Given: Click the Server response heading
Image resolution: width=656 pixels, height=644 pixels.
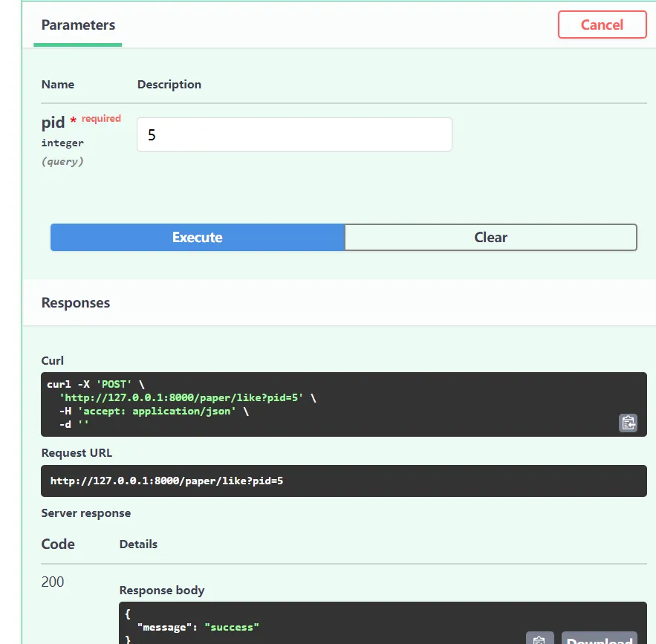Looking at the screenshot, I should (x=85, y=513).
